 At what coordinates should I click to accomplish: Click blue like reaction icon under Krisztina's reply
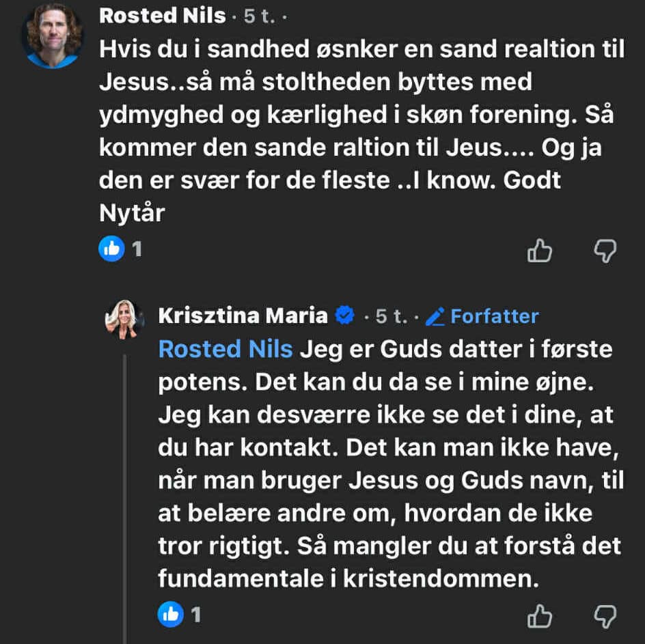(170, 615)
